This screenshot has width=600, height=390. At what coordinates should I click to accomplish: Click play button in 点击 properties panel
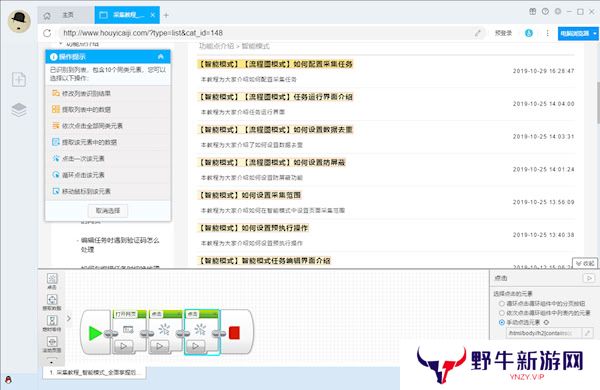(x=589, y=278)
